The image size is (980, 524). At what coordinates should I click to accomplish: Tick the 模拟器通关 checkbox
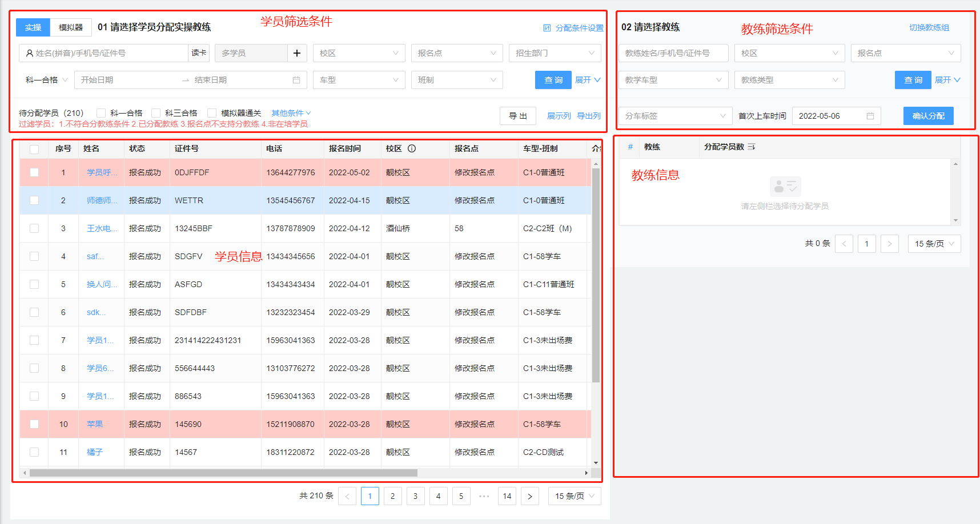[x=212, y=113]
